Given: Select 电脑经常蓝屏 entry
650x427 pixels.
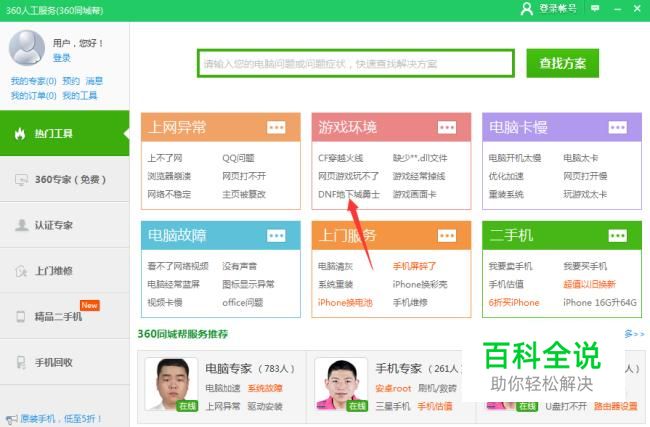Looking at the screenshot, I should tap(173, 284).
